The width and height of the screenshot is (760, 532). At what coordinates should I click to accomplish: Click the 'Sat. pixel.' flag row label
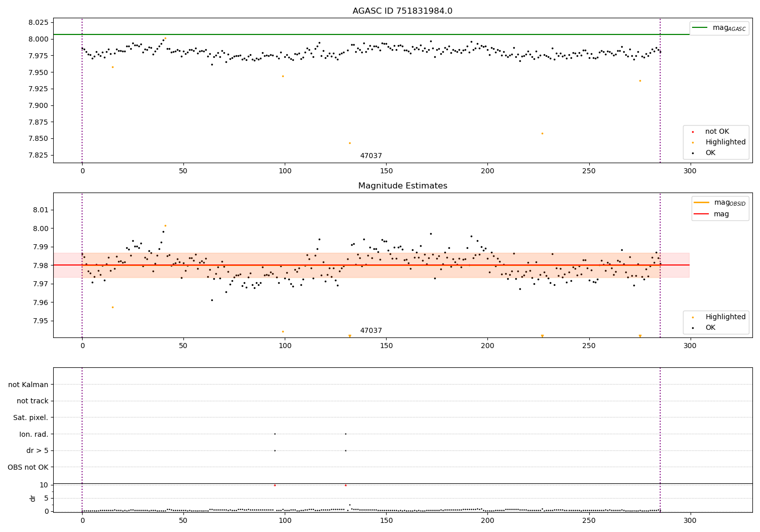(31, 417)
